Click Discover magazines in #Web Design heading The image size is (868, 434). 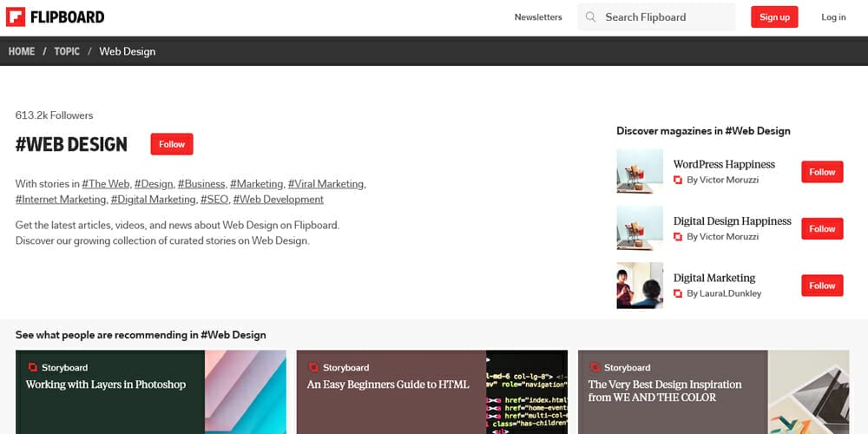704,131
